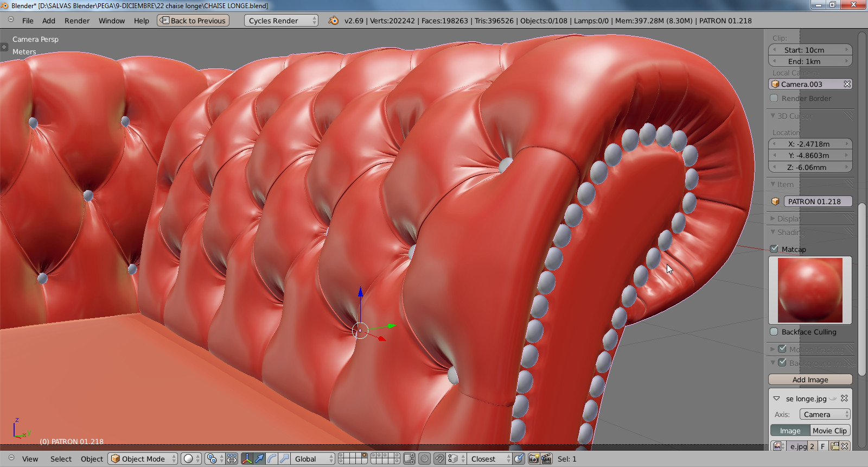The width and height of the screenshot is (868, 467).
Task: Enable Backface Culling option
Action: point(774,332)
